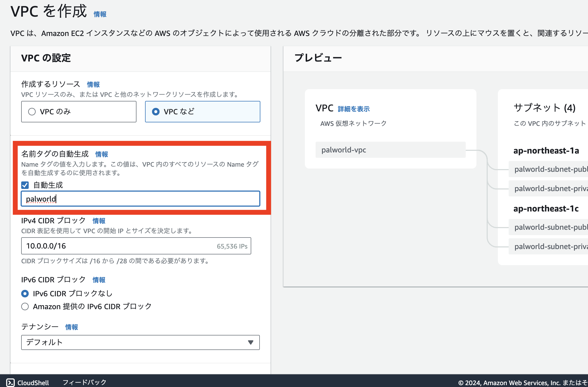Select palworld-vpc node in preview
The image size is (588, 387).
pyautogui.click(x=390, y=150)
